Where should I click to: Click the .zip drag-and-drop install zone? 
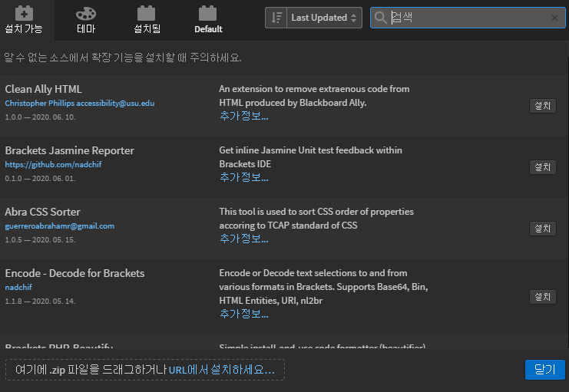pyautogui.click(x=145, y=370)
